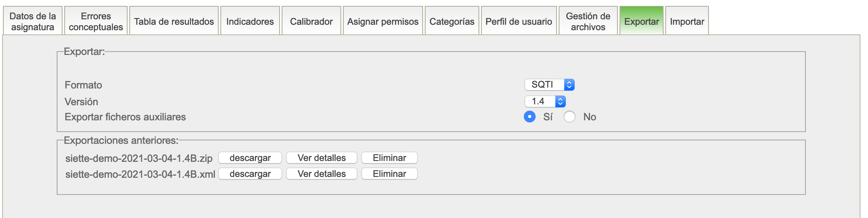Select the Sí radio button
This screenshot has height=218, width=868.
pos(530,117)
